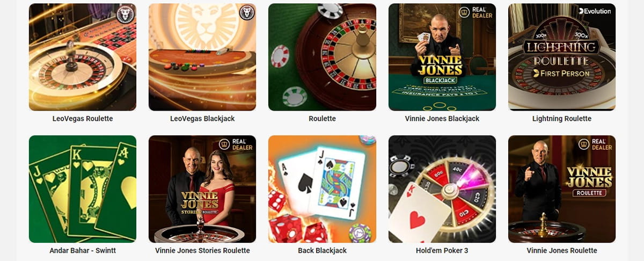Click the Vinnie Jones Stories Roulette title
The image size is (644, 261).
(x=202, y=250)
